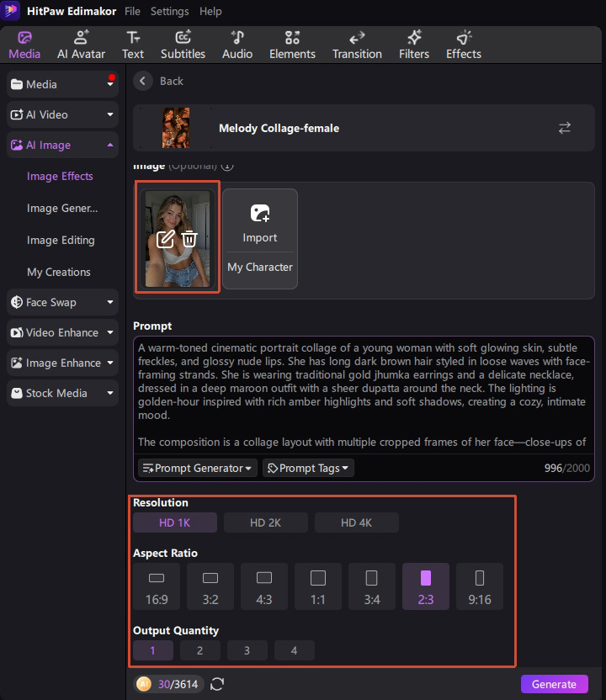The width and height of the screenshot is (606, 700).
Task: Open the Prompt Generator dropdown
Action: point(198,468)
